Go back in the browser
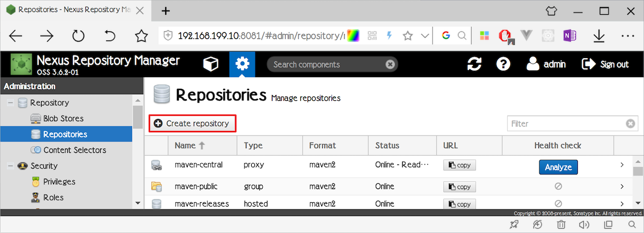 click(16, 36)
